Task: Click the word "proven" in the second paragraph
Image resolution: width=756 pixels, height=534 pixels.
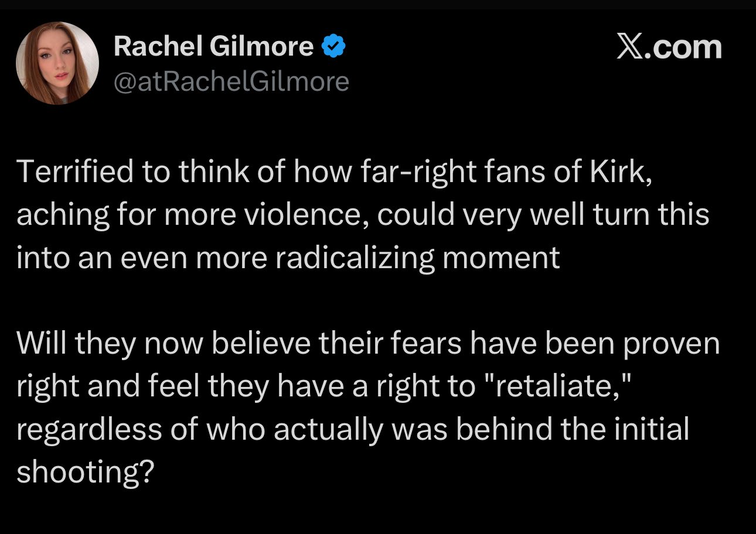Action: pyautogui.click(x=671, y=344)
